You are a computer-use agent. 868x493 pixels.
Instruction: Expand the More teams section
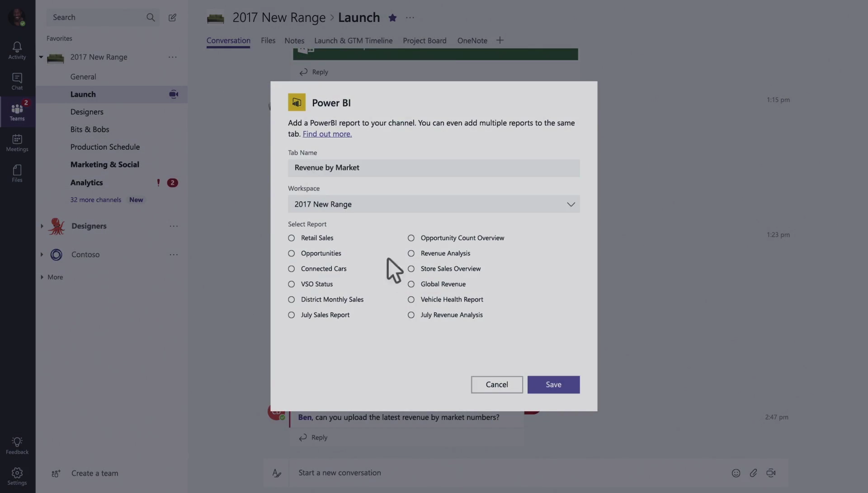click(x=42, y=277)
